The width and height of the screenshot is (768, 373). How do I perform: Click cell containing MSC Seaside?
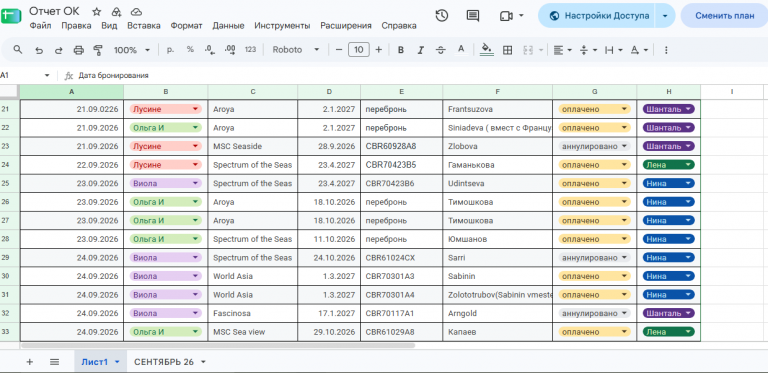click(253, 146)
